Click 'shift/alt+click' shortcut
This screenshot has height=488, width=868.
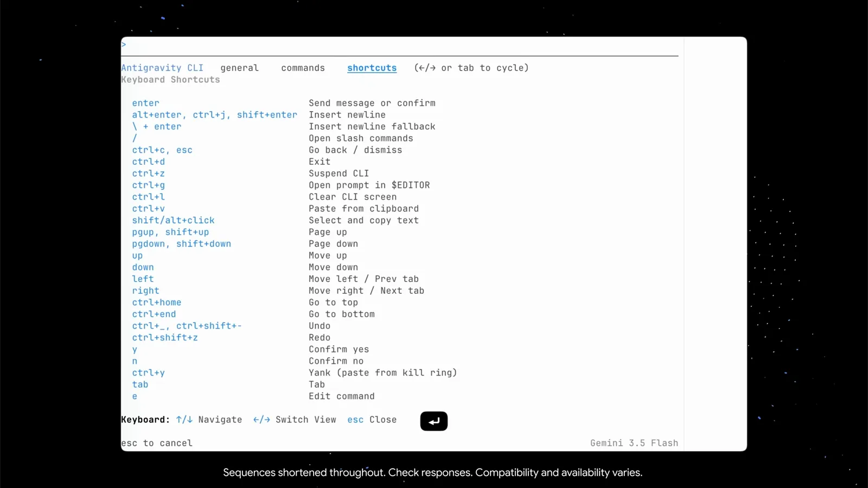pyautogui.click(x=173, y=221)
